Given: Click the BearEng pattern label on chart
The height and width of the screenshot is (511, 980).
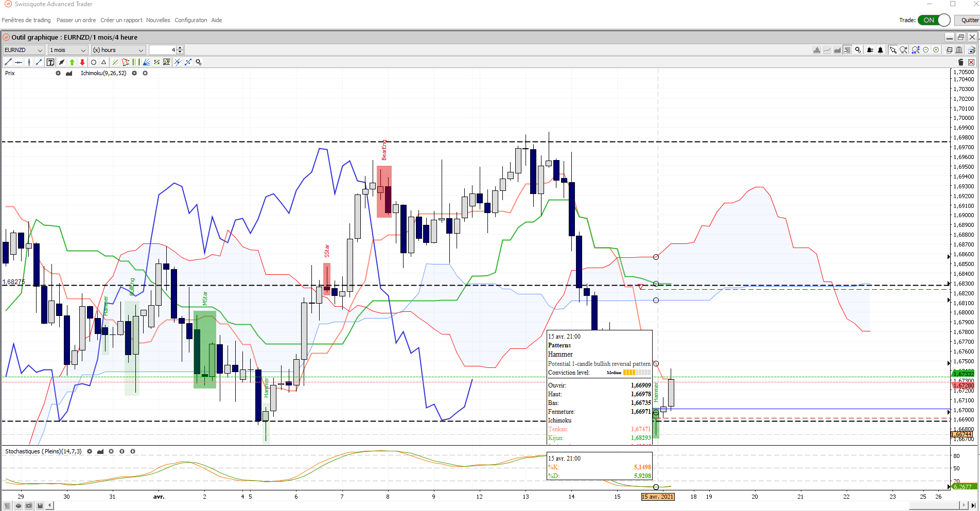Looking at the screenshot, I should [x=384, y=150].
